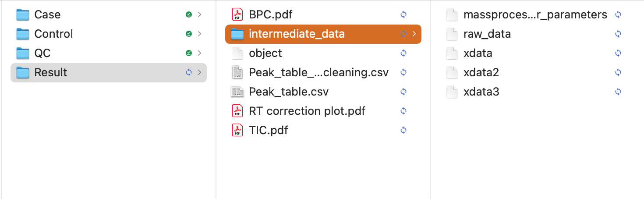Image resolution: width=644 pixels, height=199 pixels.
Task: Select the Peak_table.csv file icon
Action: coord(237,92)
